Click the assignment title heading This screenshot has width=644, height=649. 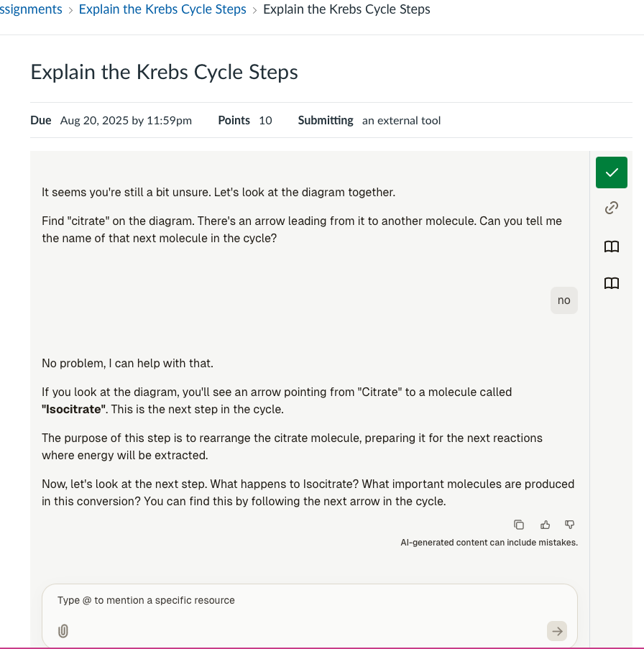coord(164,72)
